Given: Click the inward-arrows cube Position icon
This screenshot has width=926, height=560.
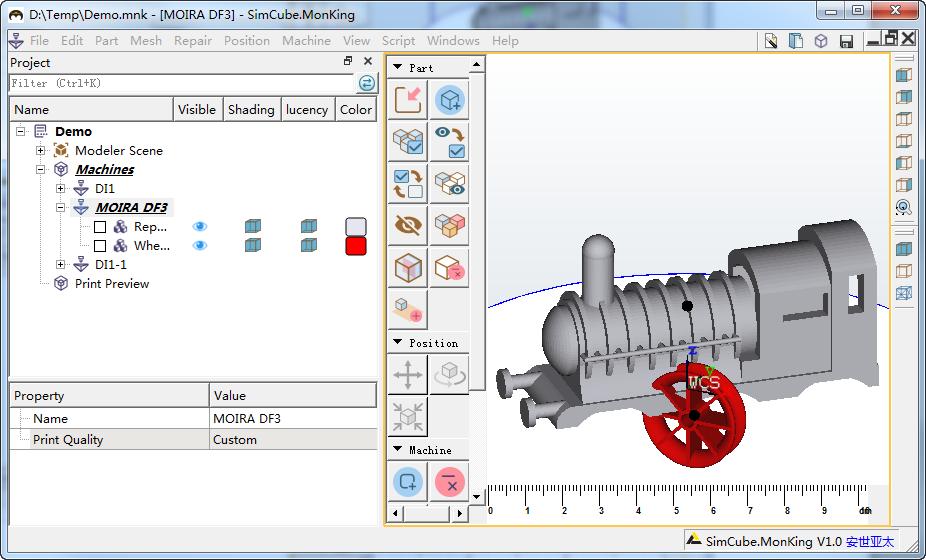Looking at the screenshot, I should pos(407,416).
